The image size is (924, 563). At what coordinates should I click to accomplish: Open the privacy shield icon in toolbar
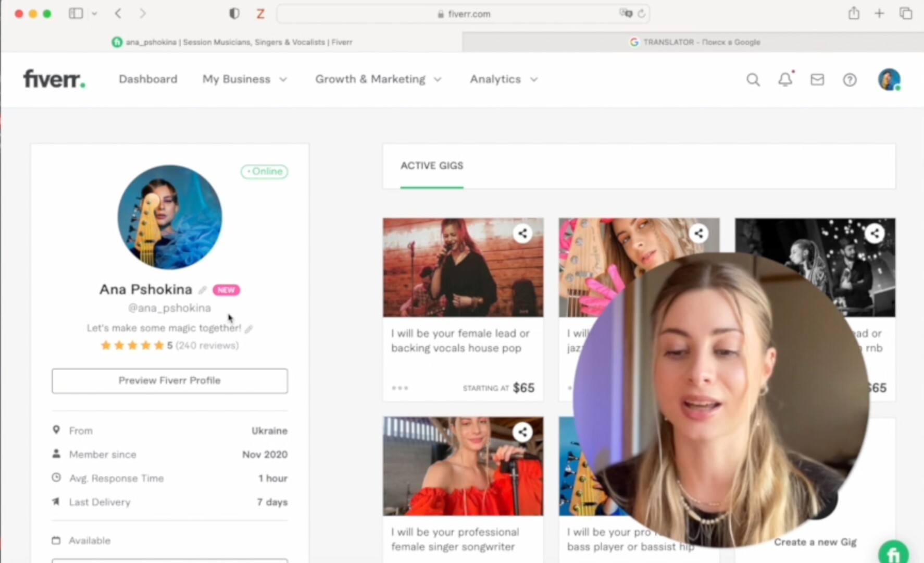[x=234, y=14]
